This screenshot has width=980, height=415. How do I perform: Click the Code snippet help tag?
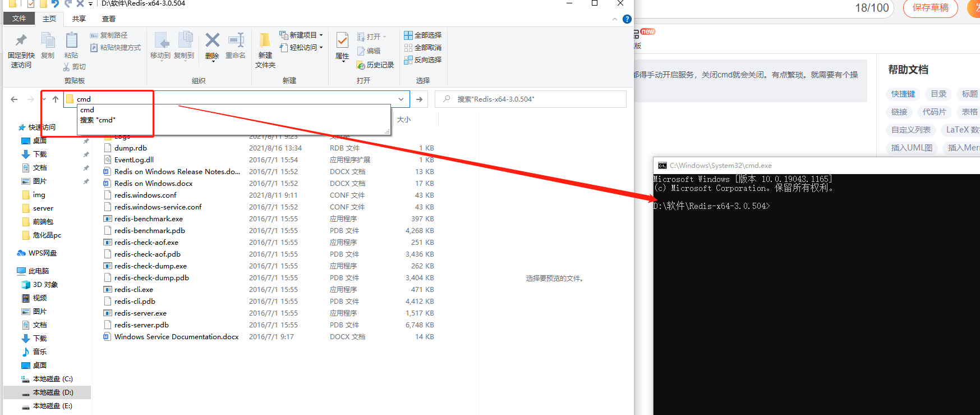click(x=934, y=112)
